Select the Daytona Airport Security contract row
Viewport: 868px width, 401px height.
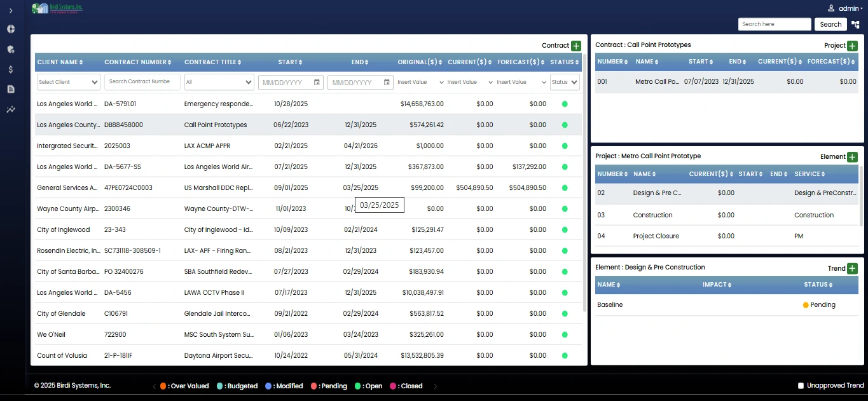[308, 355]
